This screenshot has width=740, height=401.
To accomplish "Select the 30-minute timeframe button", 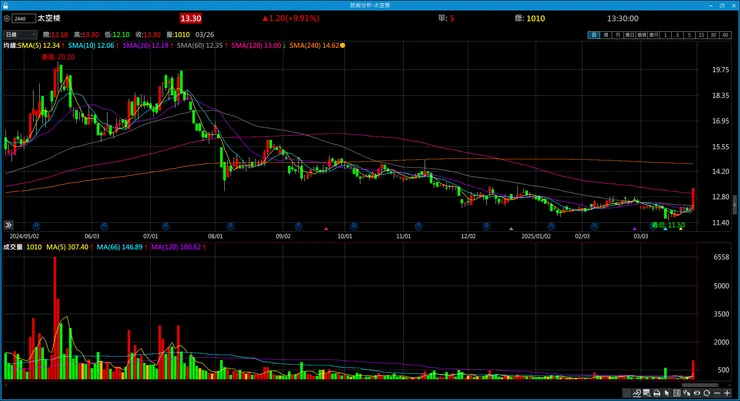I will click(714, 35).
